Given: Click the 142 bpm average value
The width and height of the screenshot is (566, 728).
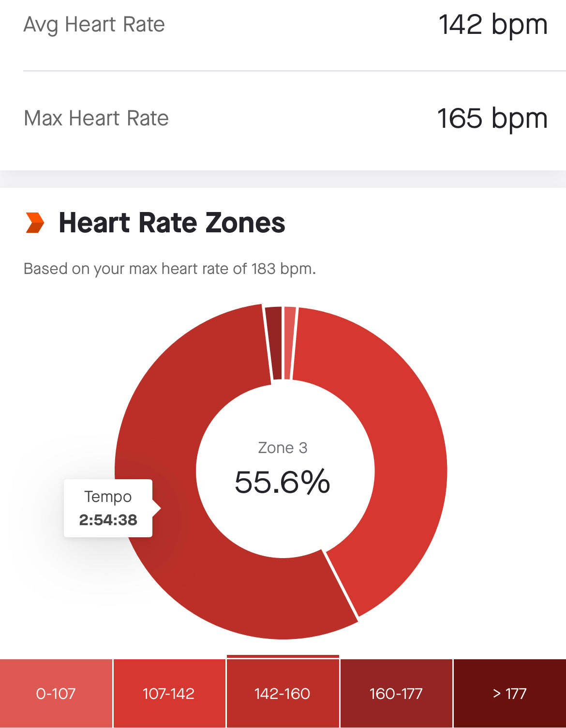Looking at the screenshot, I should pyautogui.click(x=492, y=25).
